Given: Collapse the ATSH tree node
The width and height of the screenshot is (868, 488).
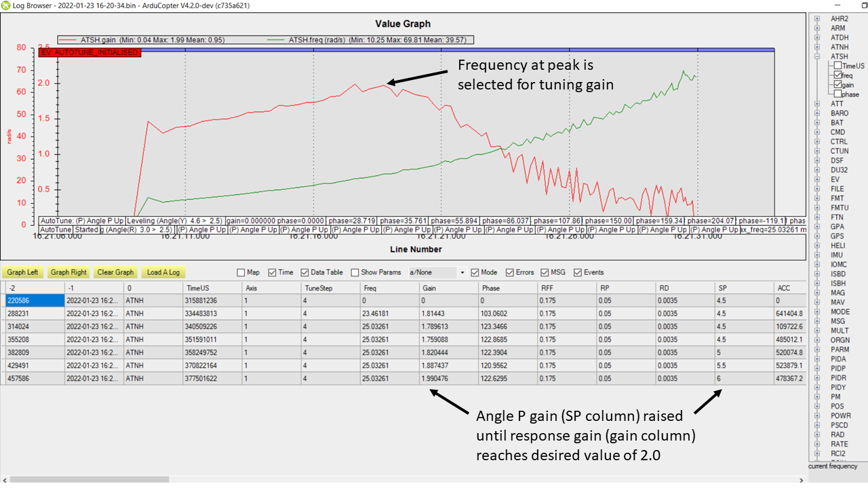Looking at the screenshot, I should pos(817,56).
